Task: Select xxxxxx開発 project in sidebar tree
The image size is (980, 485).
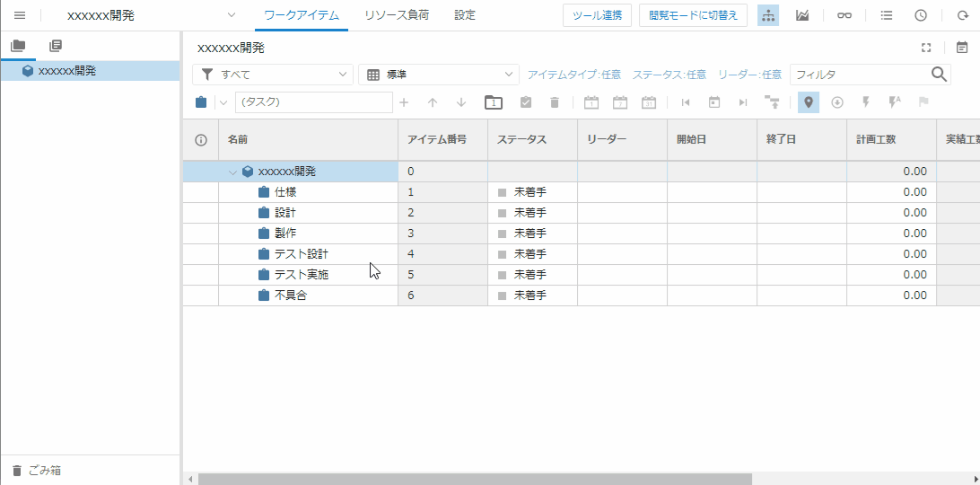Action: 90,71
